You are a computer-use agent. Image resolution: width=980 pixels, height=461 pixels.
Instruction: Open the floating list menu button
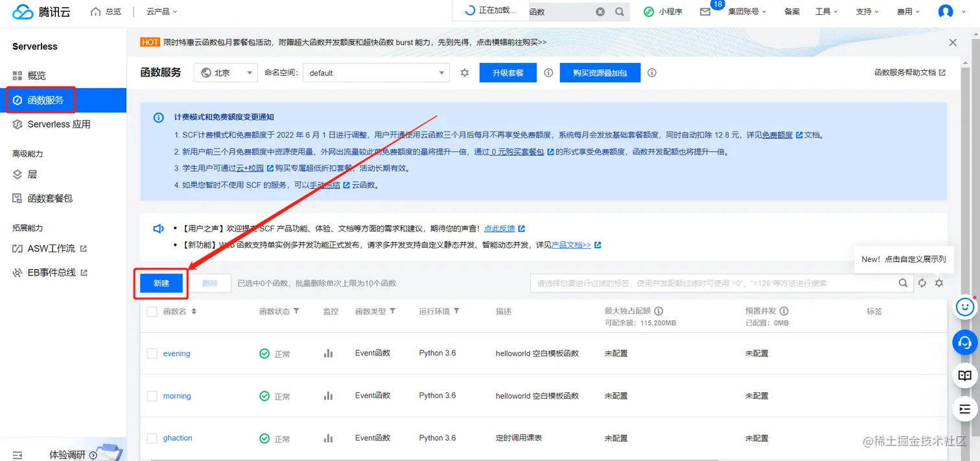[x=964, y=409]
